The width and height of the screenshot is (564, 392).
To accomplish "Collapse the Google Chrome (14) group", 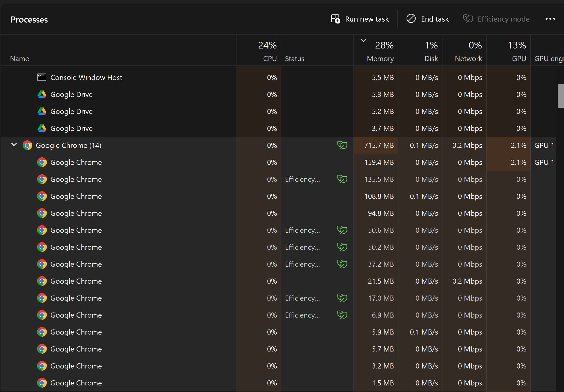I will (14, 145).
